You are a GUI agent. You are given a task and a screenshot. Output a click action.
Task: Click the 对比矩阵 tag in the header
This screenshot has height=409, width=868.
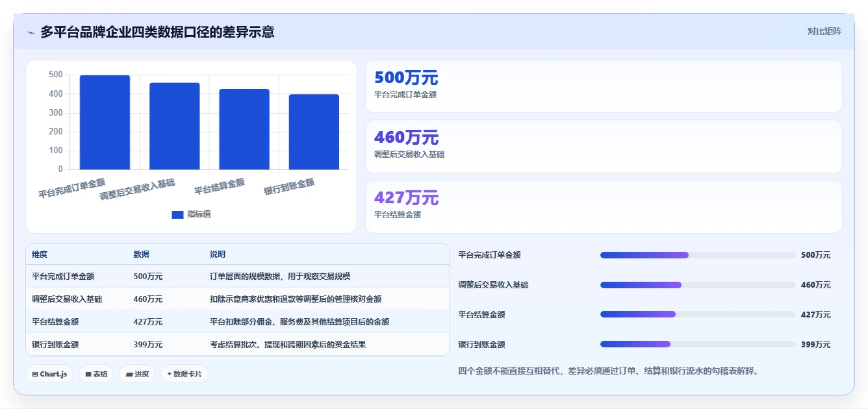[824, 31]
